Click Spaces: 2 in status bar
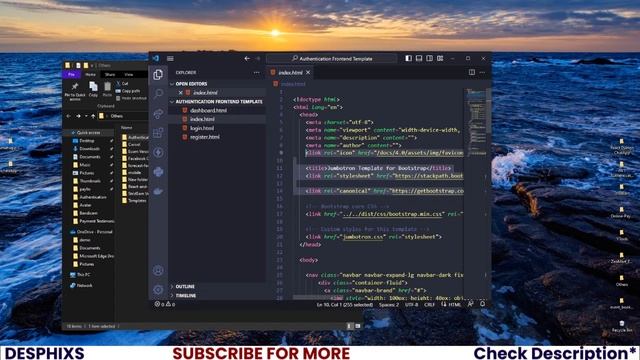This screenshot has height=360, width=640. pos(389,304)
